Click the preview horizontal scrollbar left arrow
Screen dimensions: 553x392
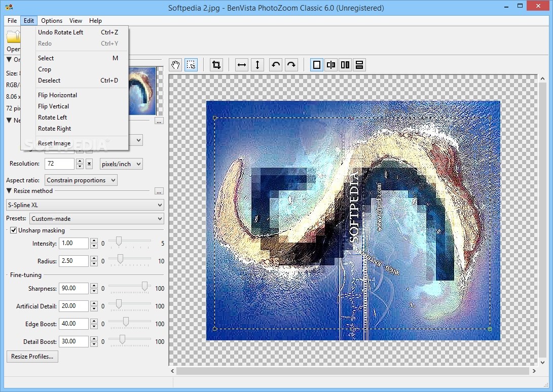[x=172, y=371]
